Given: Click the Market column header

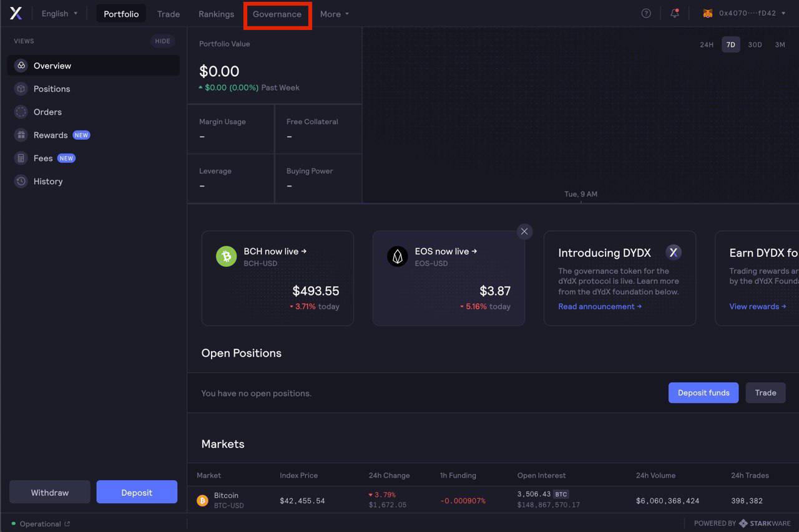Looking at the screenshot, I should point(208,475).
